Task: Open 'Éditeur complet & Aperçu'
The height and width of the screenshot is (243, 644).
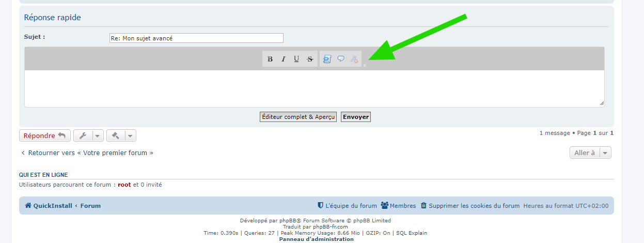Action: coord(298,117)
